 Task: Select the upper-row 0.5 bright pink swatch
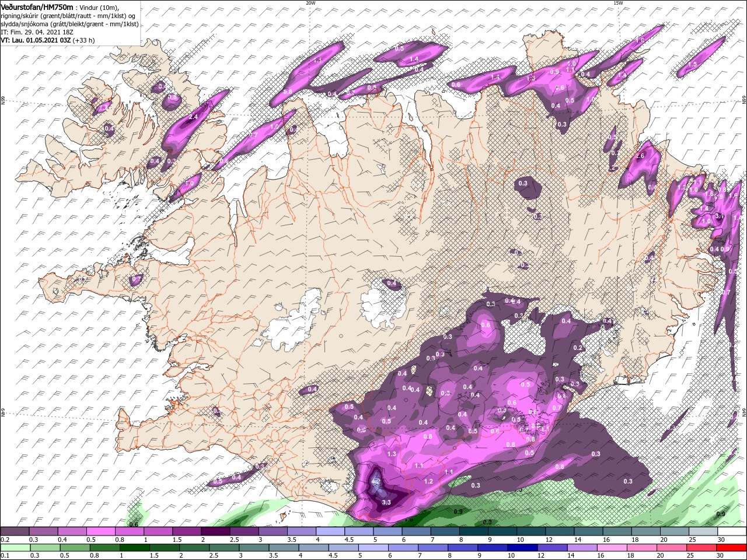pos(100,531)
